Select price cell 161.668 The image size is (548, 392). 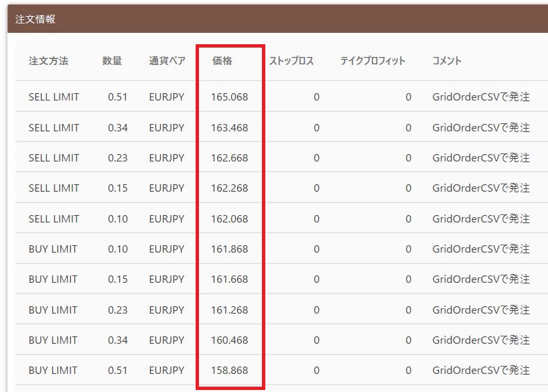coord(229,279)
